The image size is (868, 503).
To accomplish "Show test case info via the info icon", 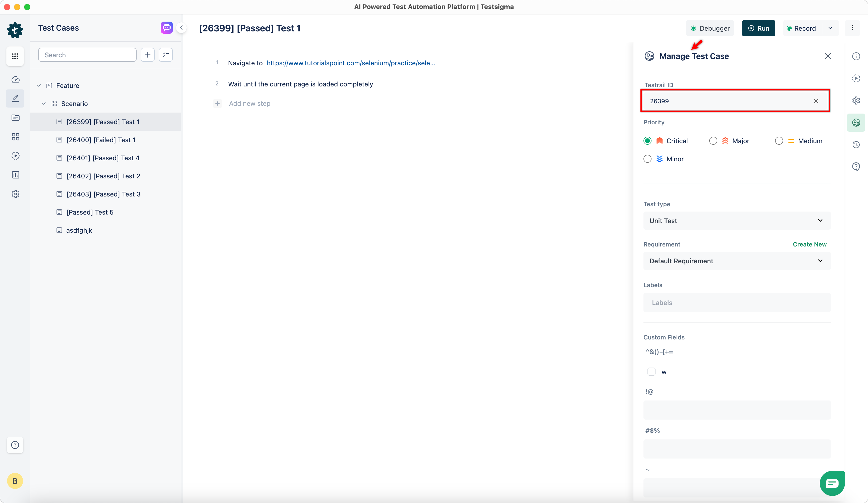I will [856, 56].
